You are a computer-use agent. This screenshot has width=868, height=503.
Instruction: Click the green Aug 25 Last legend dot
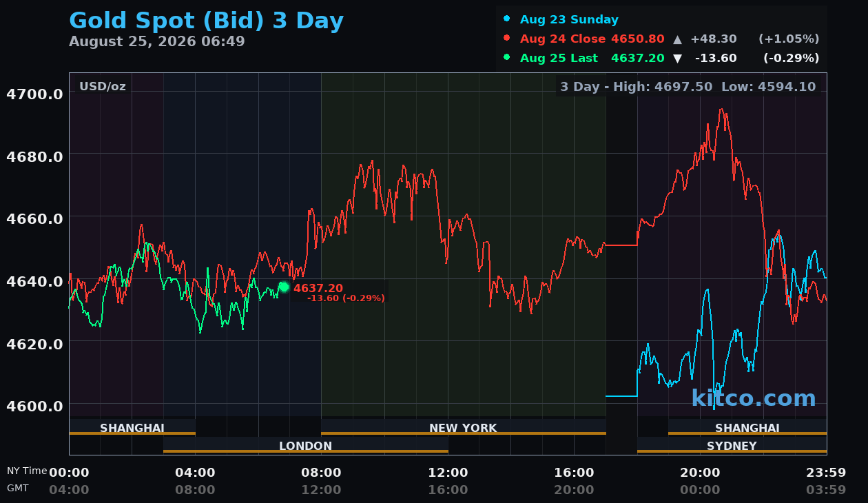[x=507, y=58]
